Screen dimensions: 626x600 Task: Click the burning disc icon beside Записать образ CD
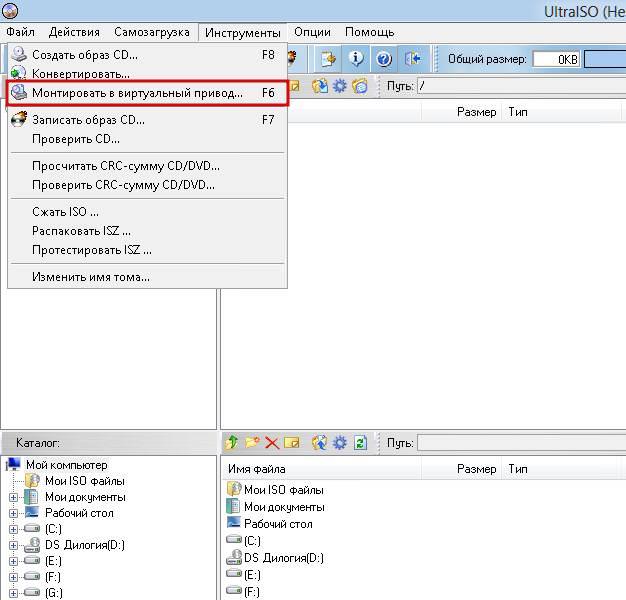pyautogui.click(x=19, y=119)
